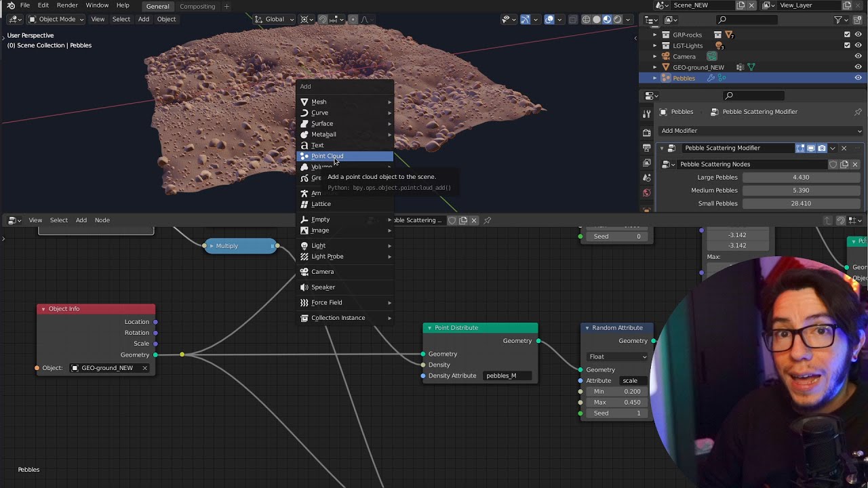This screenshot has width=868, height=488.
Task: Open the Tool properties tab
Action: pyautogui.click(x=647, y=113)
